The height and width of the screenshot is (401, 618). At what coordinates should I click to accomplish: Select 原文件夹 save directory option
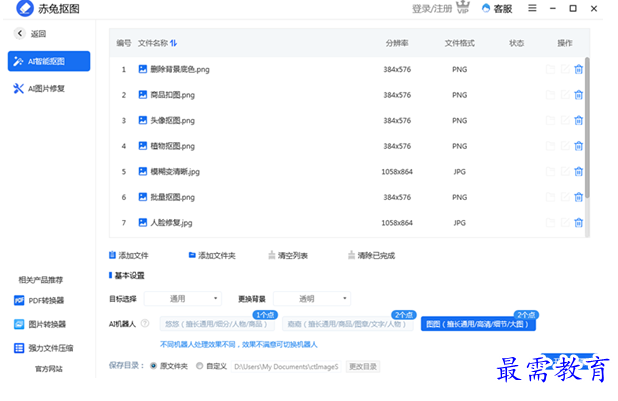click(169, 366)
